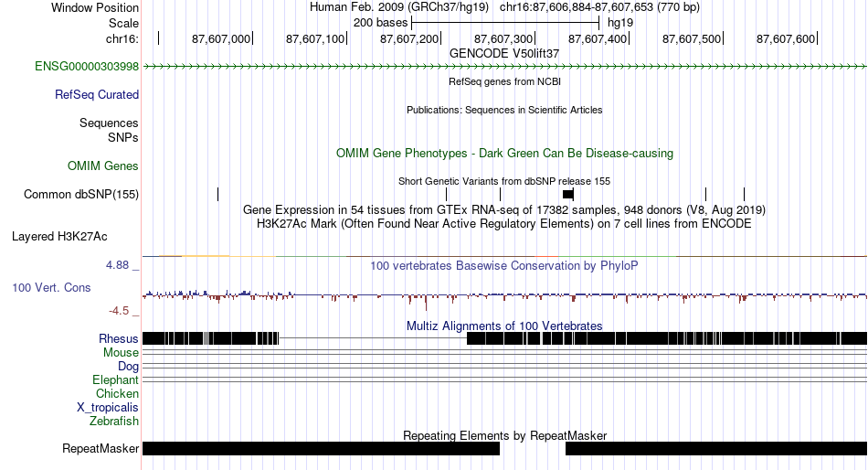Click the 100 Vert. Cons label
868x470 pixels.
pyautogui.click(x=51, y=288)
